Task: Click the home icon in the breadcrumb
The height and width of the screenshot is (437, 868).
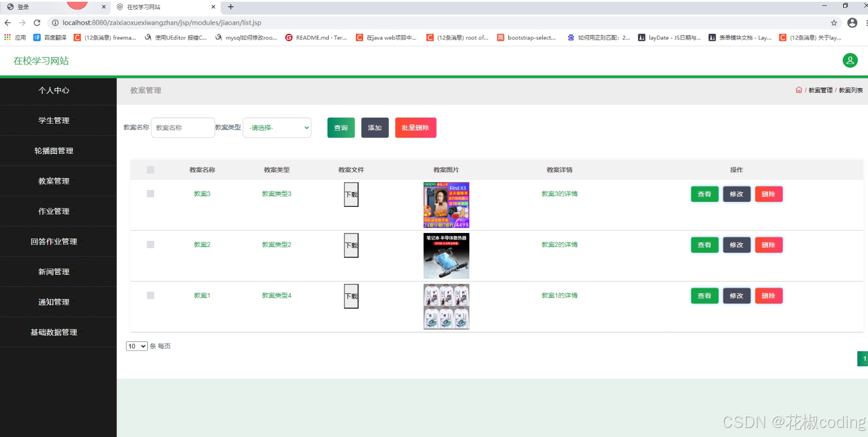Action: click(799, 89)
